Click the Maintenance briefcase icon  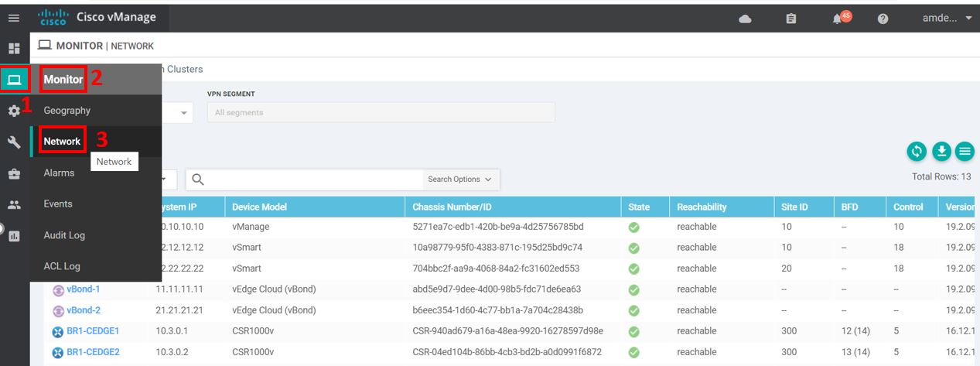point(14,174)
